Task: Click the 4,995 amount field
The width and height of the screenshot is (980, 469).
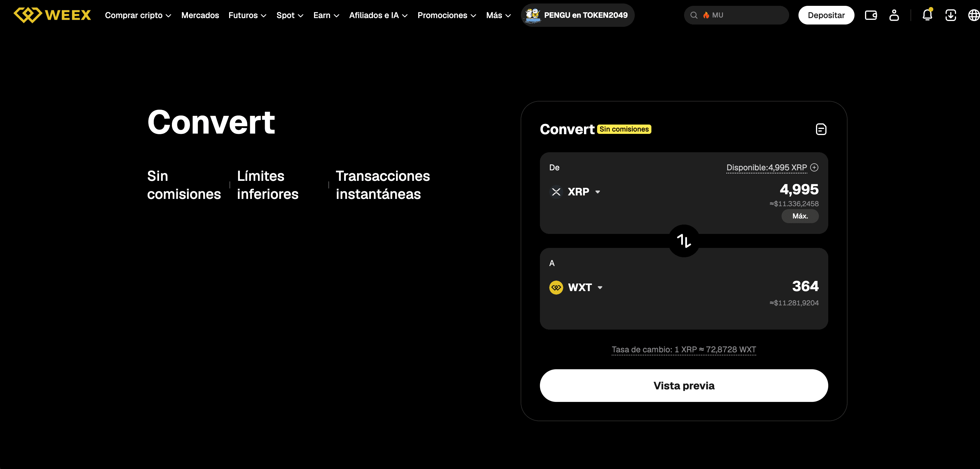Action: pyautogui.click(x=799, y=189)
